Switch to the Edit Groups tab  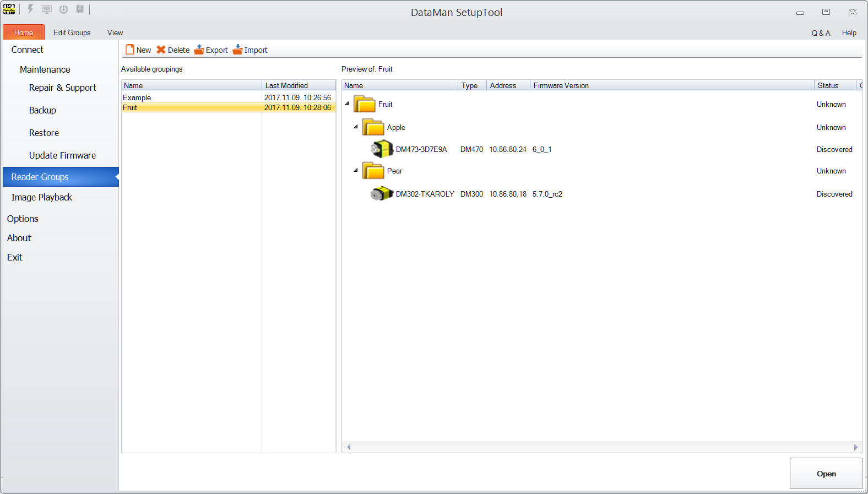coord(72,32)
